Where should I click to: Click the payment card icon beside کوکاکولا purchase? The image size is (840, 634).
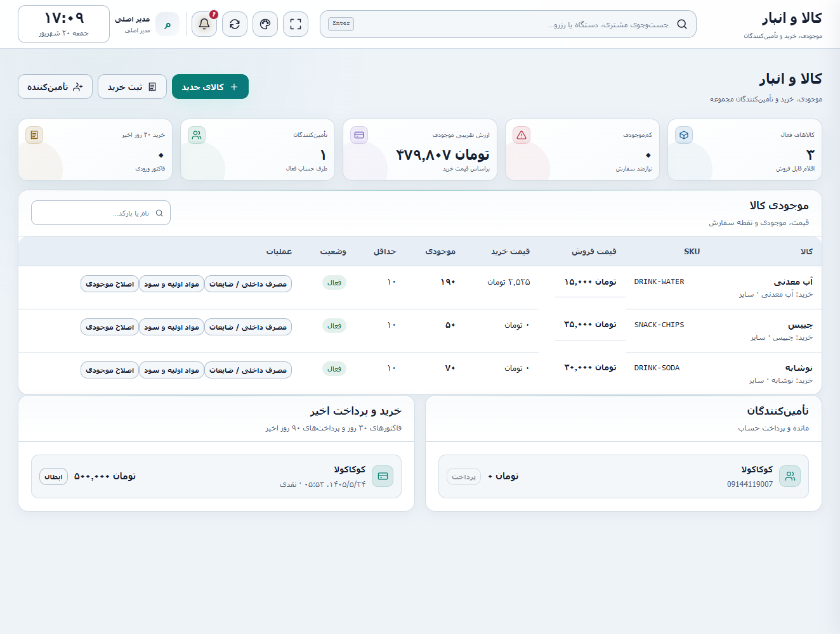[383, 476]
